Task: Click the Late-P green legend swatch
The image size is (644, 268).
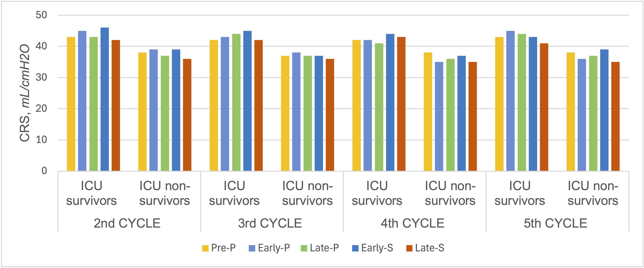Action: tap(304, 248)
